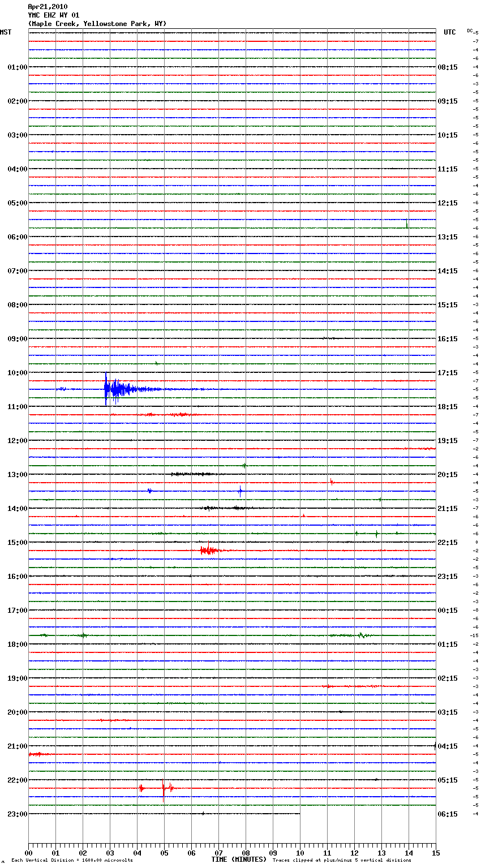481x868 pixels.
Task: Click the MST column heading
Action: [6, 32]
